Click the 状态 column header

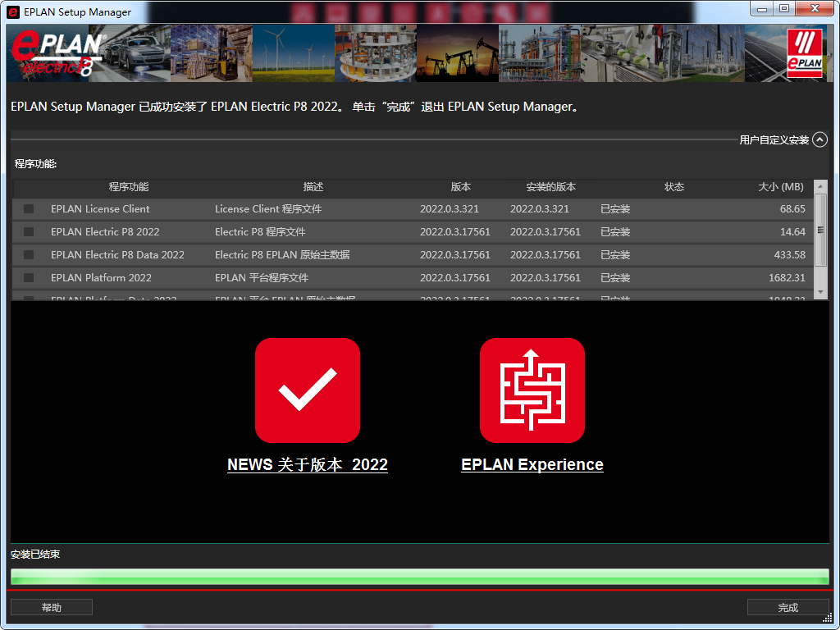pyautogui.click(x=674, y=186)
